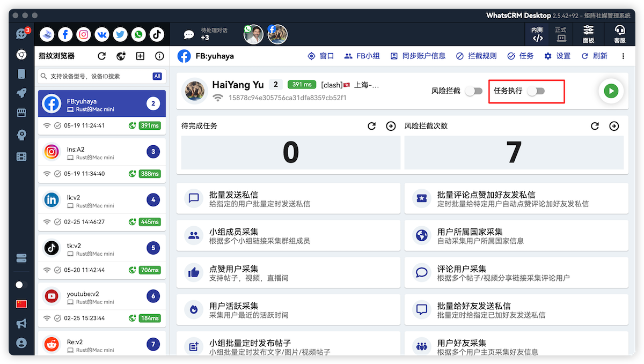This screenshot has height=364, width=644.
Task: Toggle the switch in left sidebar
Action: [21, 285]
